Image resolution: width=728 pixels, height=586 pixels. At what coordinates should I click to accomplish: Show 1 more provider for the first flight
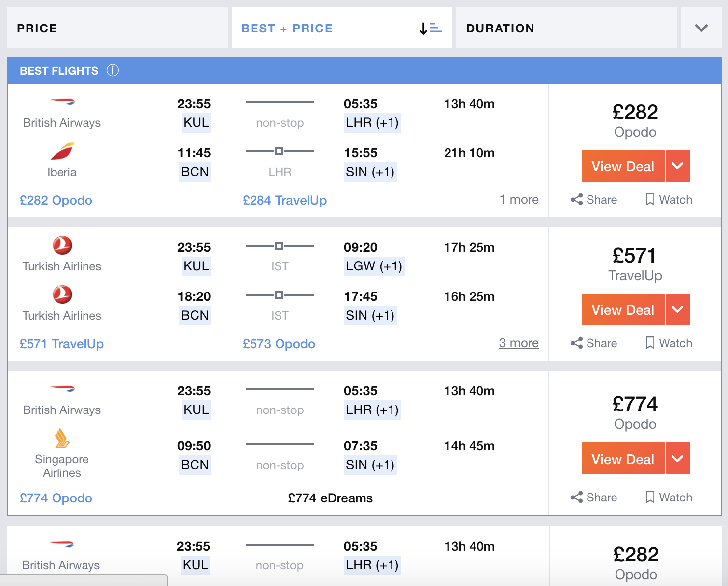click(519, 200)
